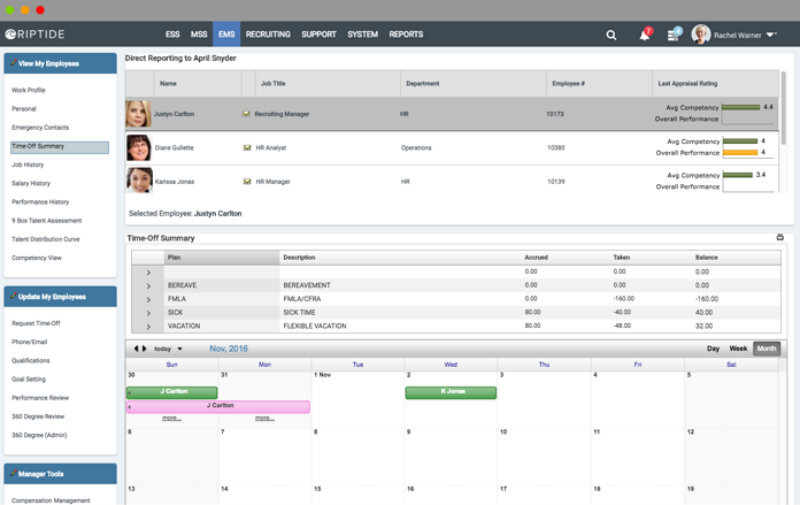Switch calendar to Day view
The width and height of the screenshot is (800, 505).
(x=713, y=349)
